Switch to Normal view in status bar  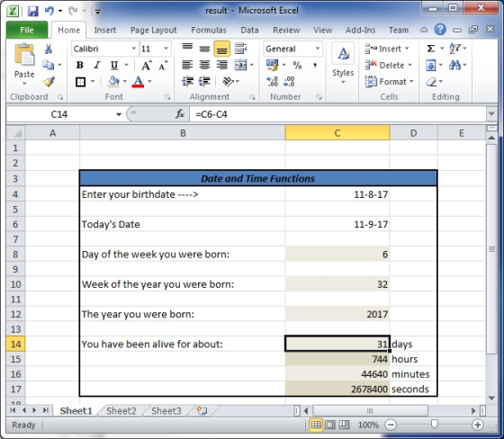point(316,425)
